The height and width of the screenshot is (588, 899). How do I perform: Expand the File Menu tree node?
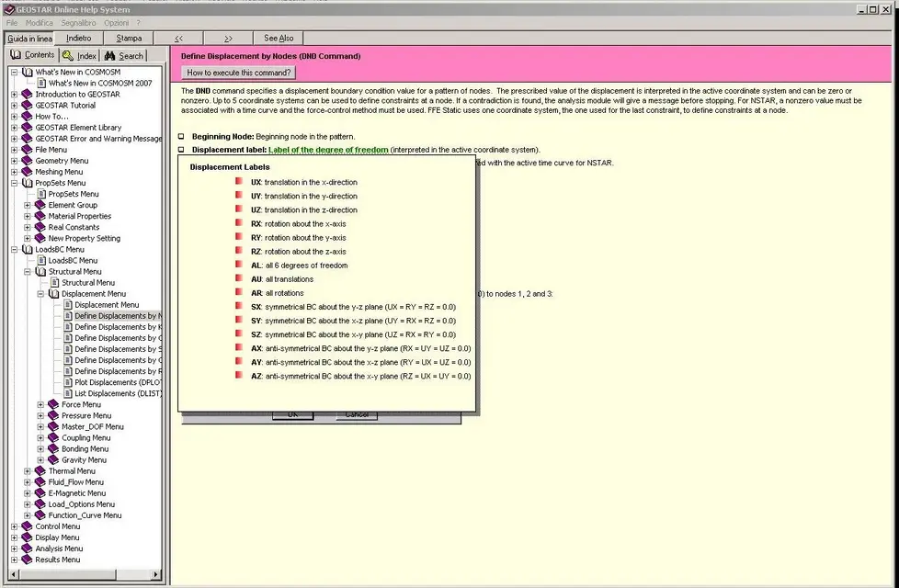point(15,150)
